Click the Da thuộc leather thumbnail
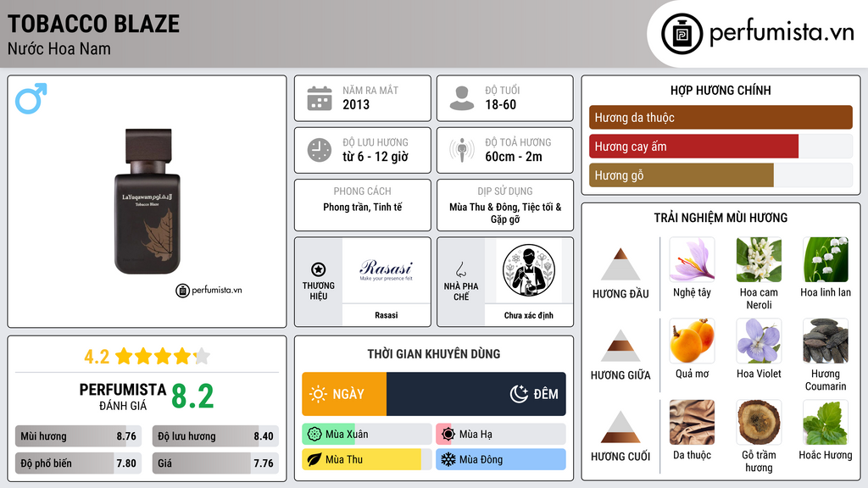This screenshot has height=488, width=868. pos(692,423)
